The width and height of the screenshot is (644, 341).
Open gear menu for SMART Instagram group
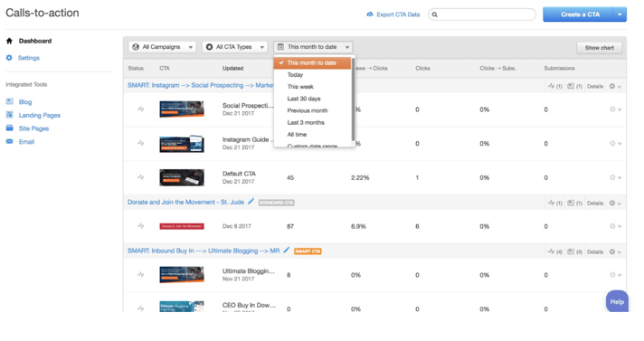tap(615, 87)
